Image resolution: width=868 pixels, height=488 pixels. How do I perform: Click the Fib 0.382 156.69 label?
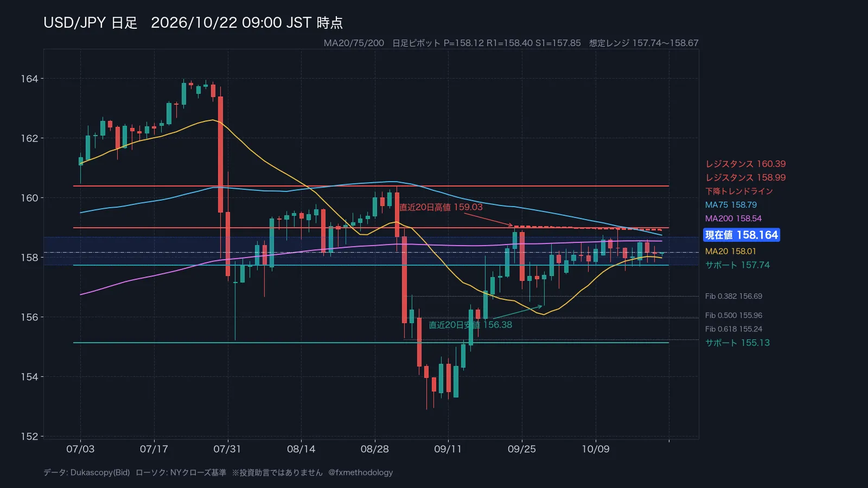733,296
